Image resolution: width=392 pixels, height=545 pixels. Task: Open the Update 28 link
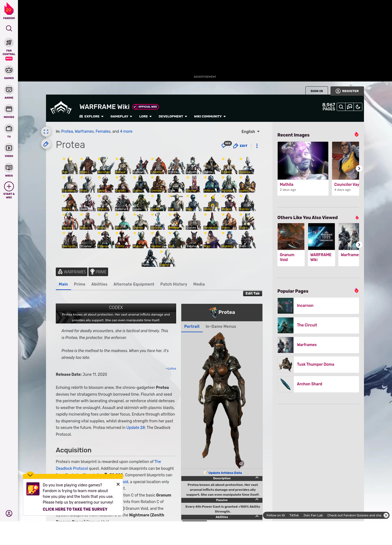136,428
